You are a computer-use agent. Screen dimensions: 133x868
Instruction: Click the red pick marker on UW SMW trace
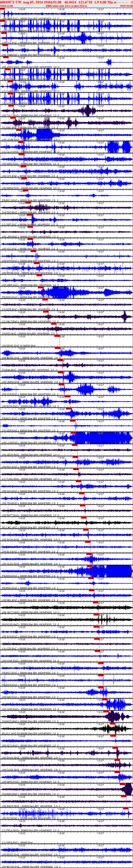[41, 287]
